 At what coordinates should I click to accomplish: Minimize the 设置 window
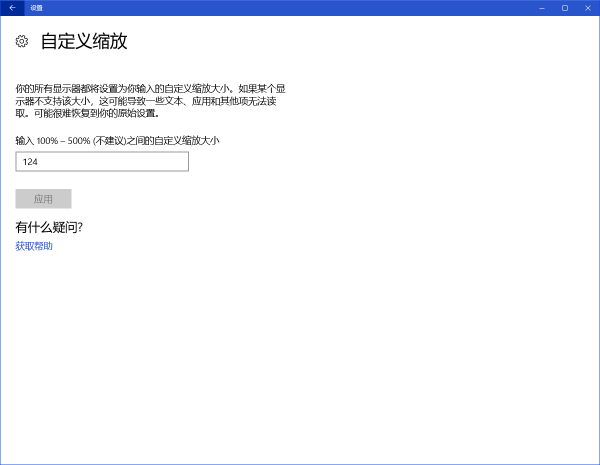point(542,8)
